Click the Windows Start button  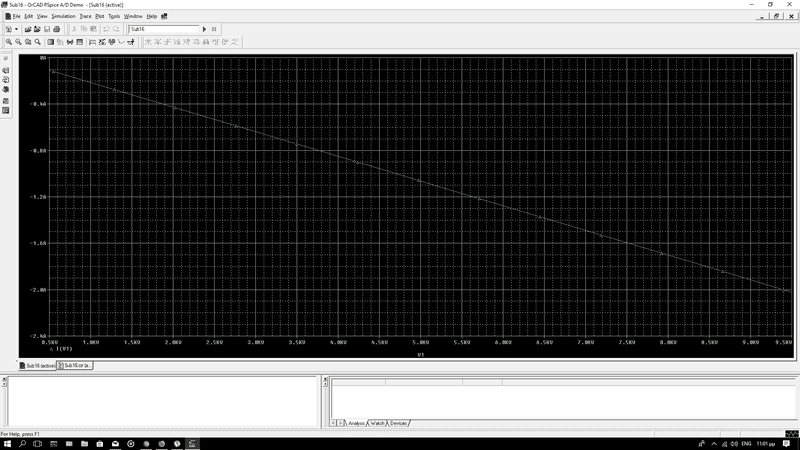[x=7, y=444]
